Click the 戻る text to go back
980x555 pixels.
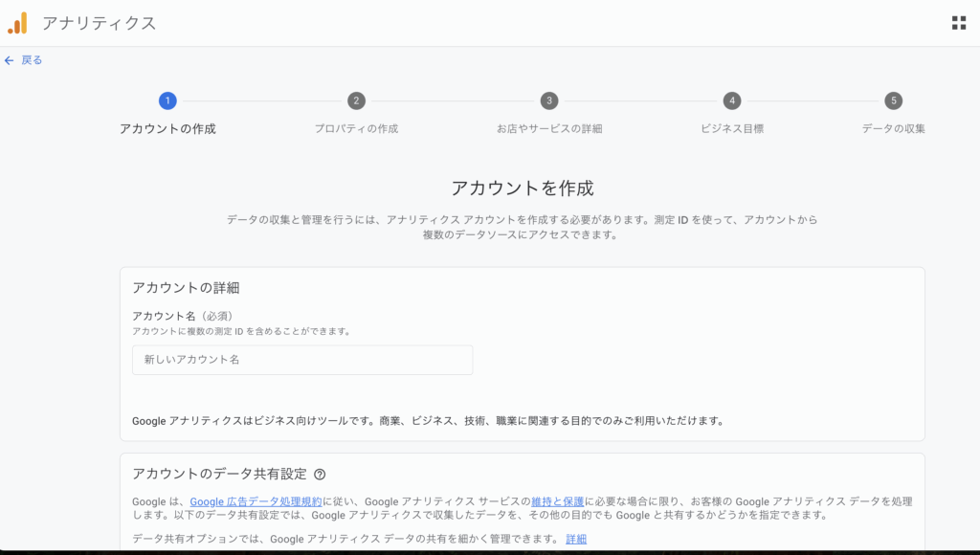pos(32,60)
